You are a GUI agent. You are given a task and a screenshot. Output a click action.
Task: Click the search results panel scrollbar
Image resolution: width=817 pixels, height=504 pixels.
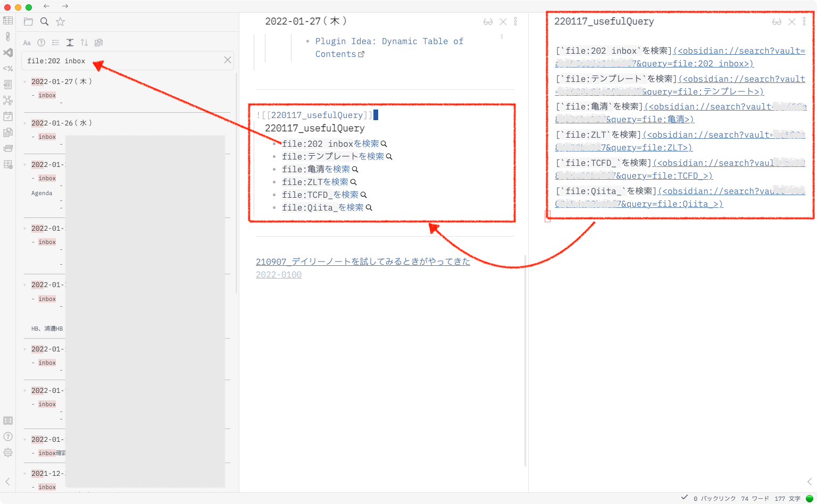click(x=237, y=183)
